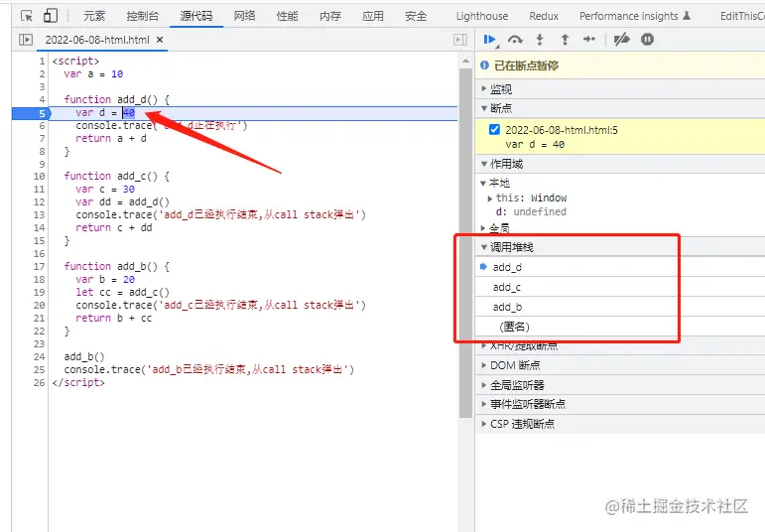Open the 网络 (Network) tab
Screen dimensions: 765x532
[244, 16]
